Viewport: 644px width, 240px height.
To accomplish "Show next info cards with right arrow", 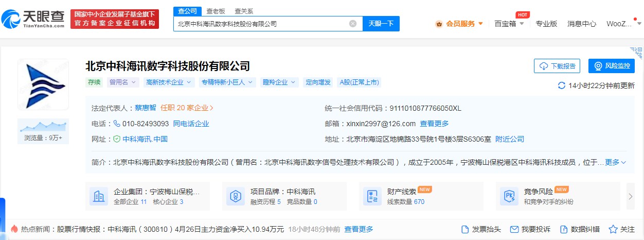I will [x=631, y=196].
